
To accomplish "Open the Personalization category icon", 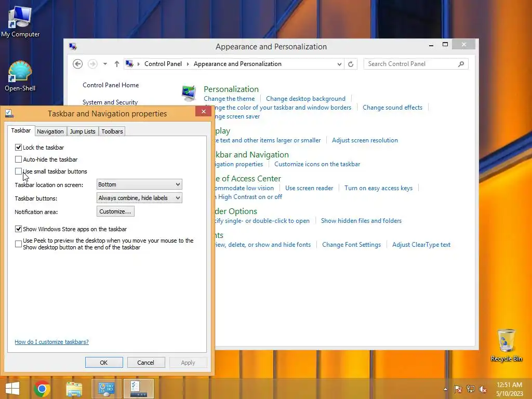I will tap(189, 94).
